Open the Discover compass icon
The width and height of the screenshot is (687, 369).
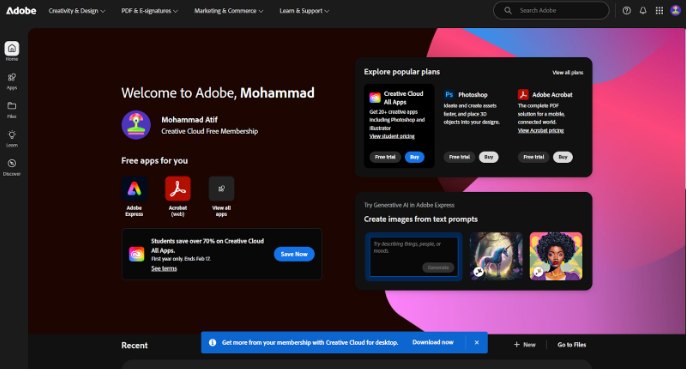click(x=12, y=163)
